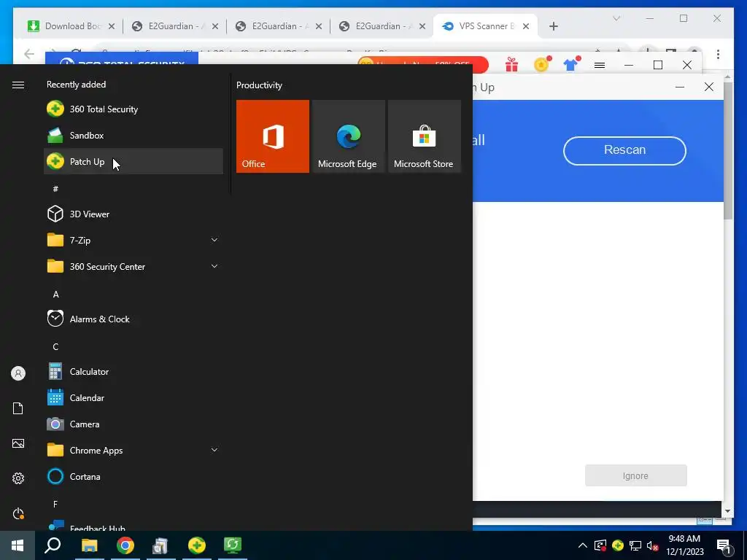Open the 7-Zip folder entry
Image resolution: width=747 pixels, height=560 pixels.
133,240
